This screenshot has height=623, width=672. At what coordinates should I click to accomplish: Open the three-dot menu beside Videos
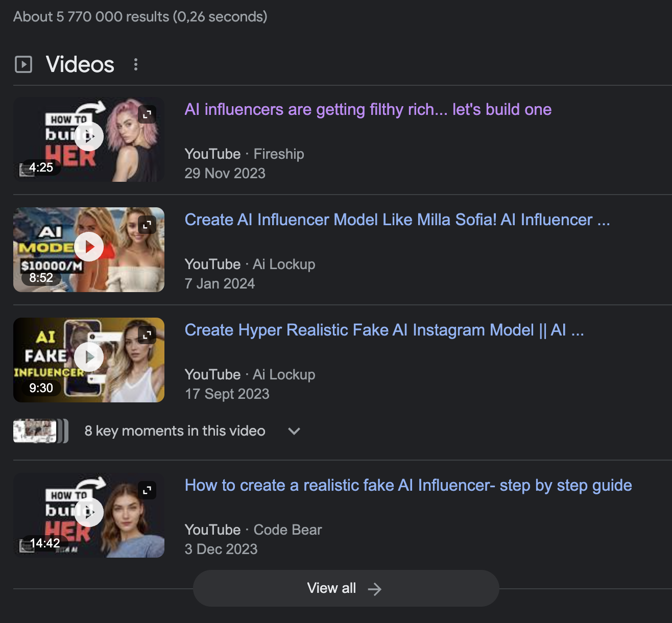click(135, 64)
